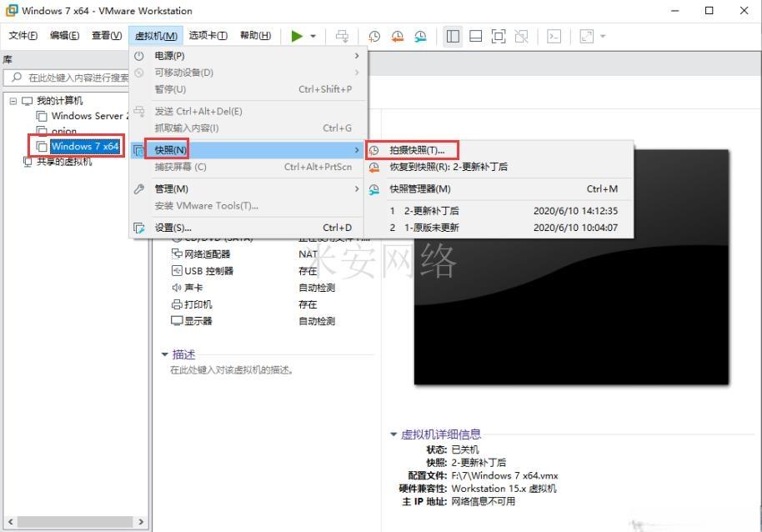The height and width of the screenshot is (532, 762).
Task: Click the library panel right scroll arrow
Action: [141, 522]
